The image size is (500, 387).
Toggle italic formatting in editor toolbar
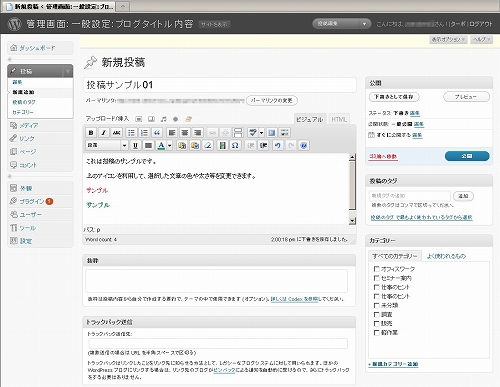click(104, 133)
